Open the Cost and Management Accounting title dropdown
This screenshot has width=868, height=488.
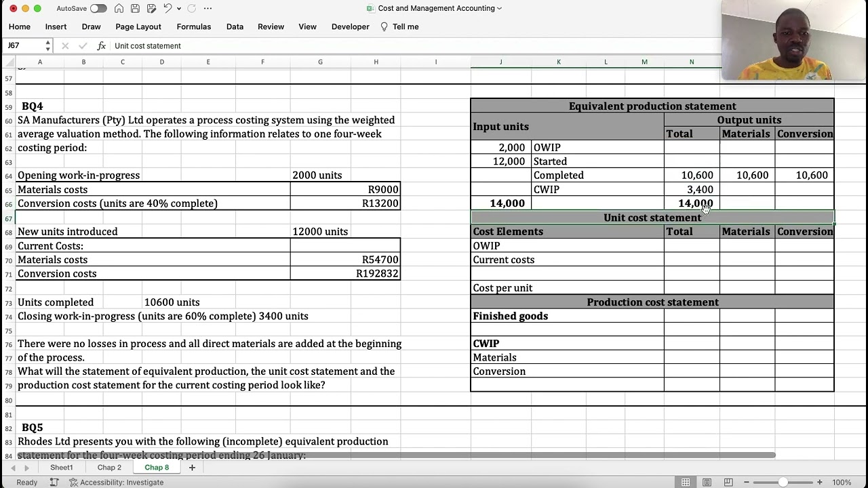(499, 8)
